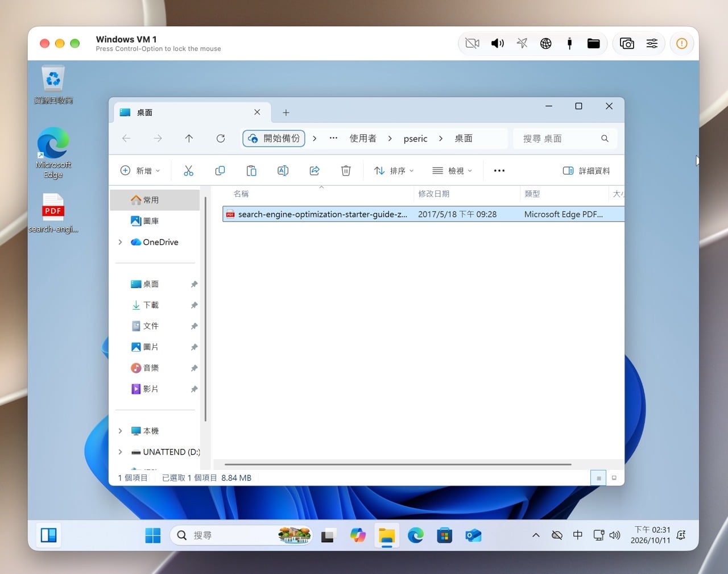Viewport: 728px width, 574px height.
Task: Click the 開始備份 (Start backup) button
Action: tap(274, 138)
